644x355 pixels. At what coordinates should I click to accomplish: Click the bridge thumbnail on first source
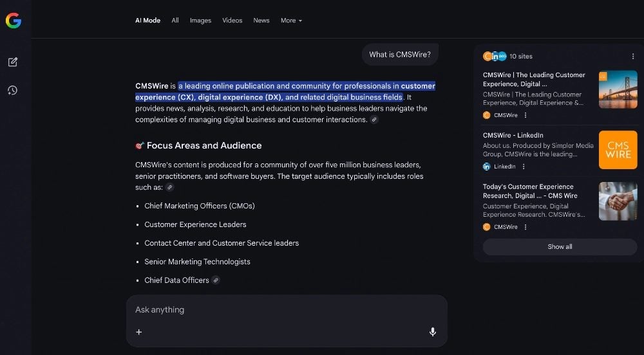(x=618, y=89)
